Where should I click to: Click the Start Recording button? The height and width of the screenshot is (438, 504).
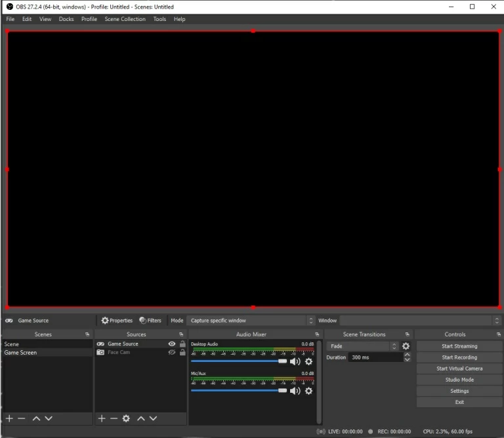tap(459, 357)
